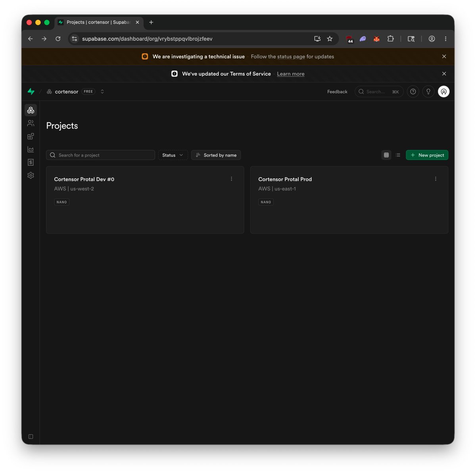
Task: Open options menu for Cortensor Protal Dev #0
Action: (x=232, y=179)
